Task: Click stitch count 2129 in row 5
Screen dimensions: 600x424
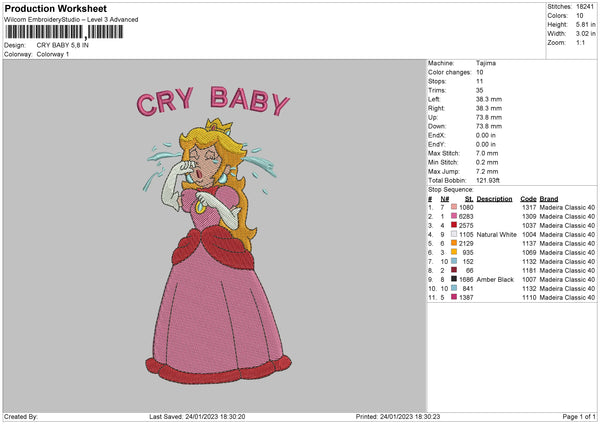Action: [x=466, y=243]
